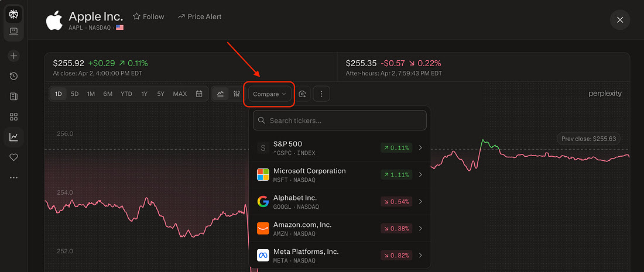Click the chart indicators settings icon

(237, 94)
